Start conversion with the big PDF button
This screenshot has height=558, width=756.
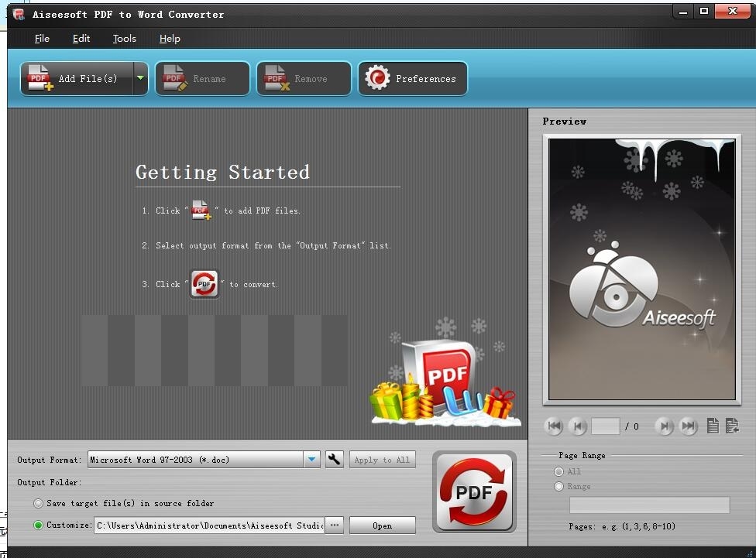coord(474,491)
